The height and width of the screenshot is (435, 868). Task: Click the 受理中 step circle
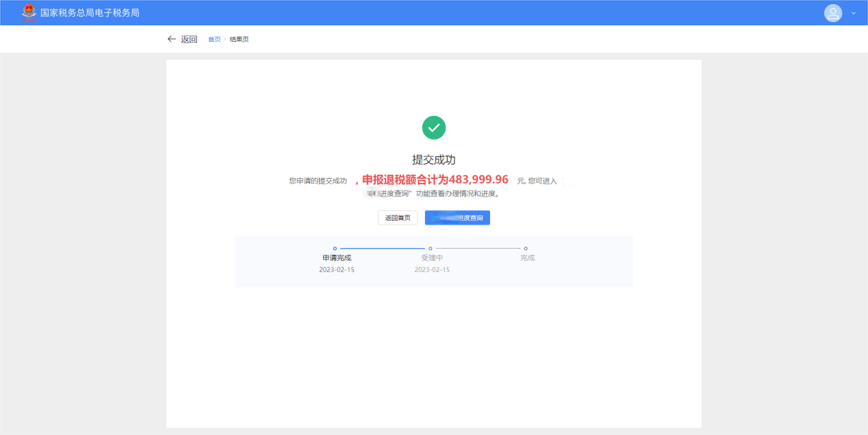[x=430, y=249]
